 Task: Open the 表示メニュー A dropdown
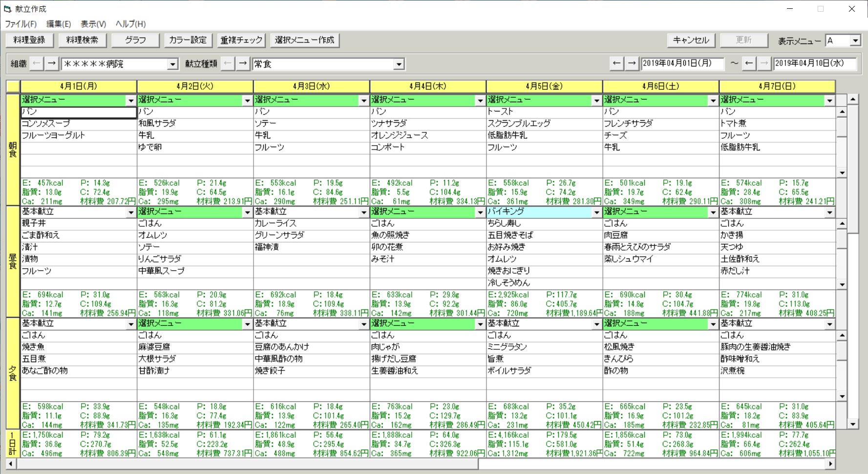[x=855, y=41]
